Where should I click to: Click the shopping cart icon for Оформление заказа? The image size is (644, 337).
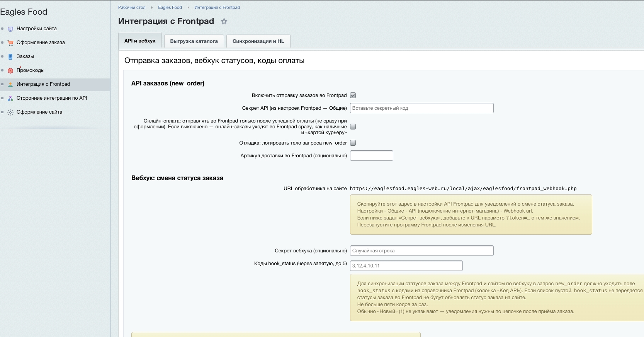pyautogui.click(x=10, y=43)
